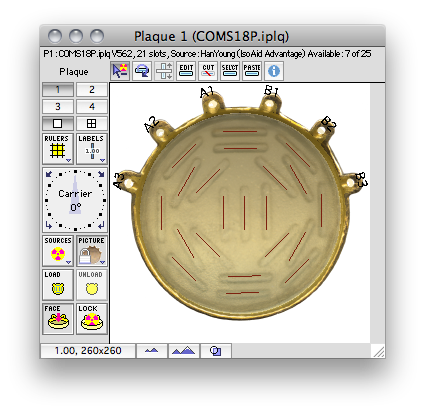Click the small mountain zoom-out button
Image resolution: width=425 pixels, height=413 pixels.
[x=152, y=351]
